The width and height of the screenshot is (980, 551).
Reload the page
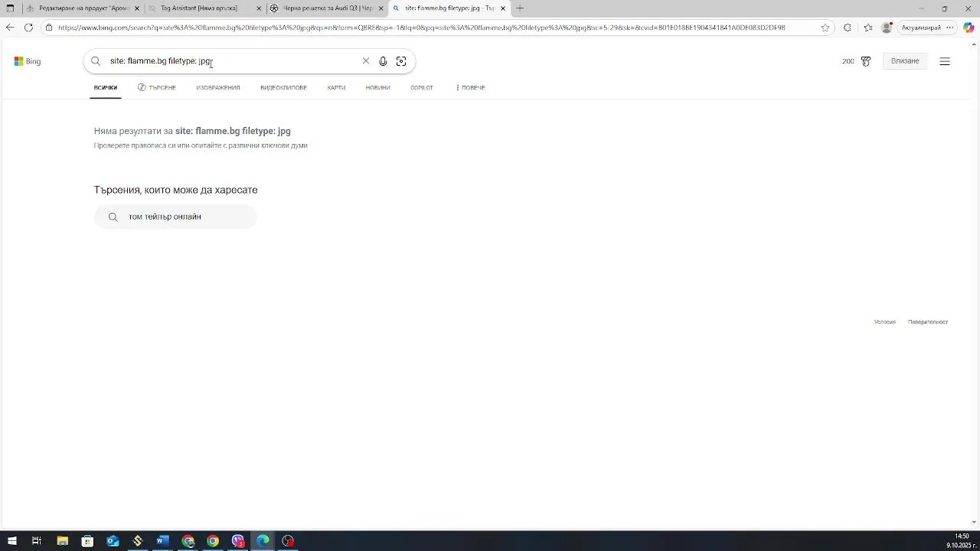point(28,28)
